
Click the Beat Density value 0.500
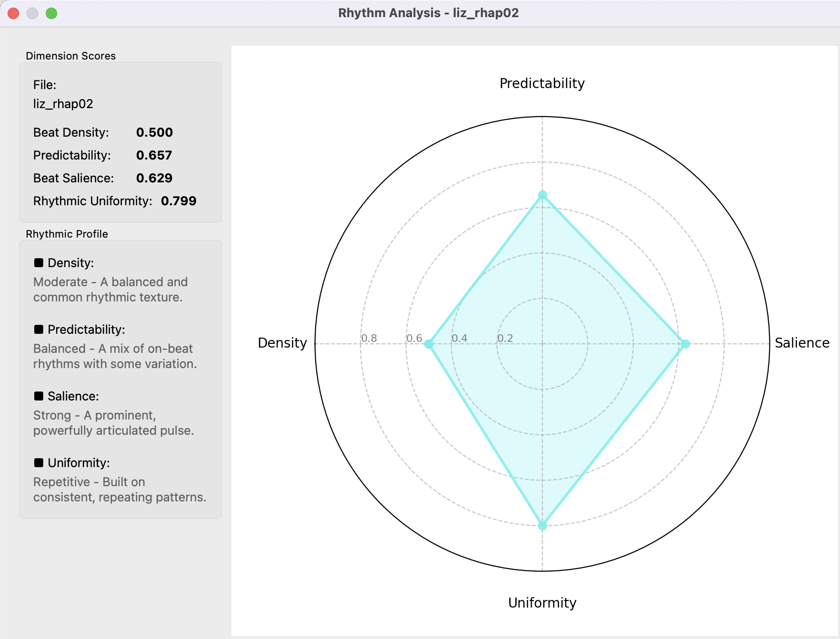154,132
